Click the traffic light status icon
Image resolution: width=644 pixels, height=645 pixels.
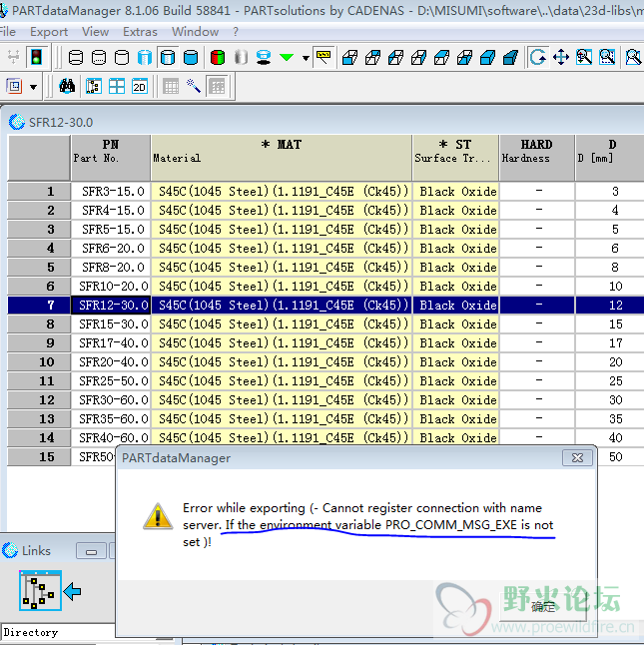[x=36, y=57]
